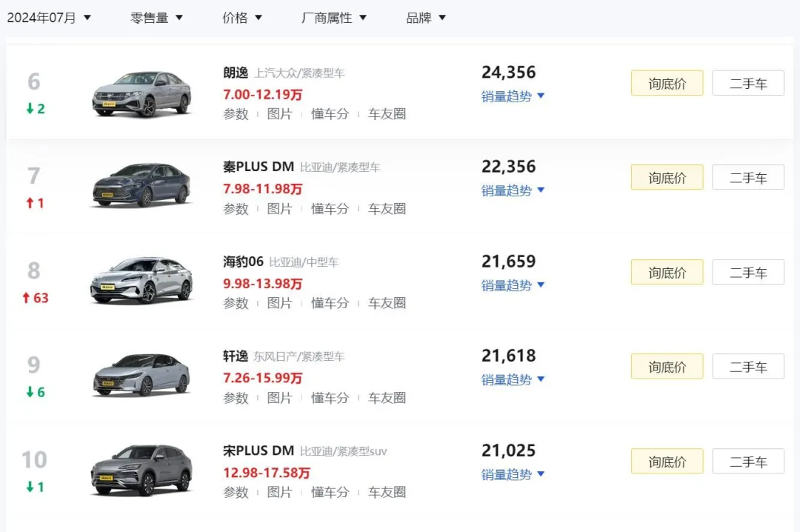Open 图片 link for 轩逸
The height and width of the screenshot is (532, 800).
[280, 398]
